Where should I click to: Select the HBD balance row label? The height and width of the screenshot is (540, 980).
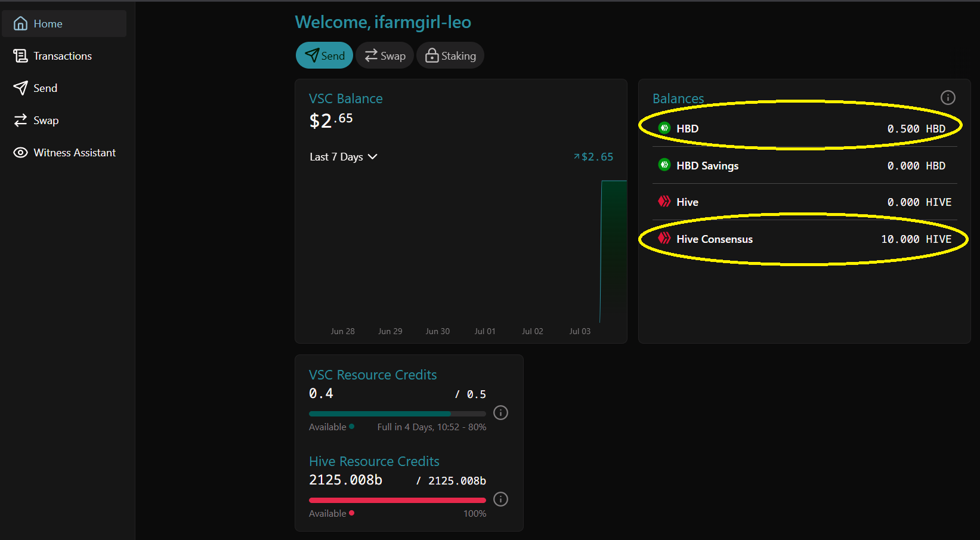point(687,129)
